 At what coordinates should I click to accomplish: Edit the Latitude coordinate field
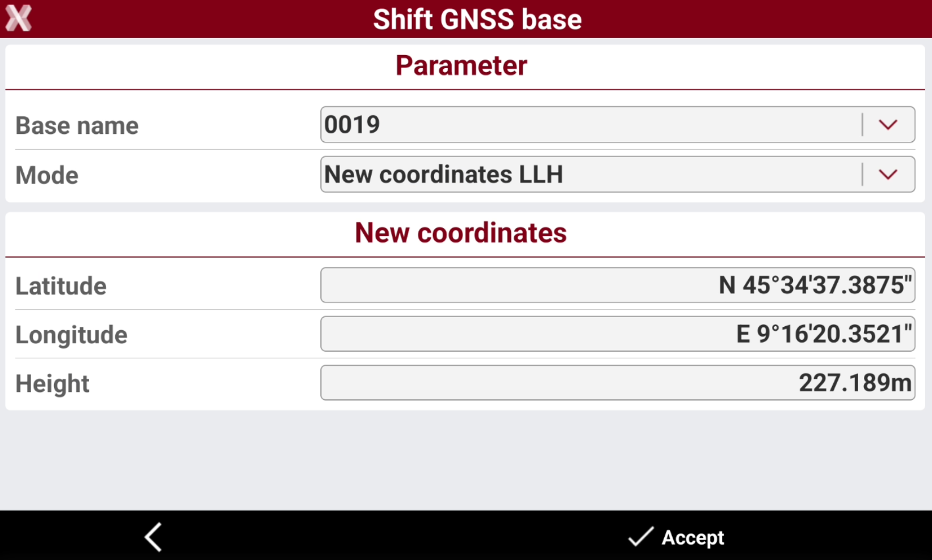pos(618,285)
